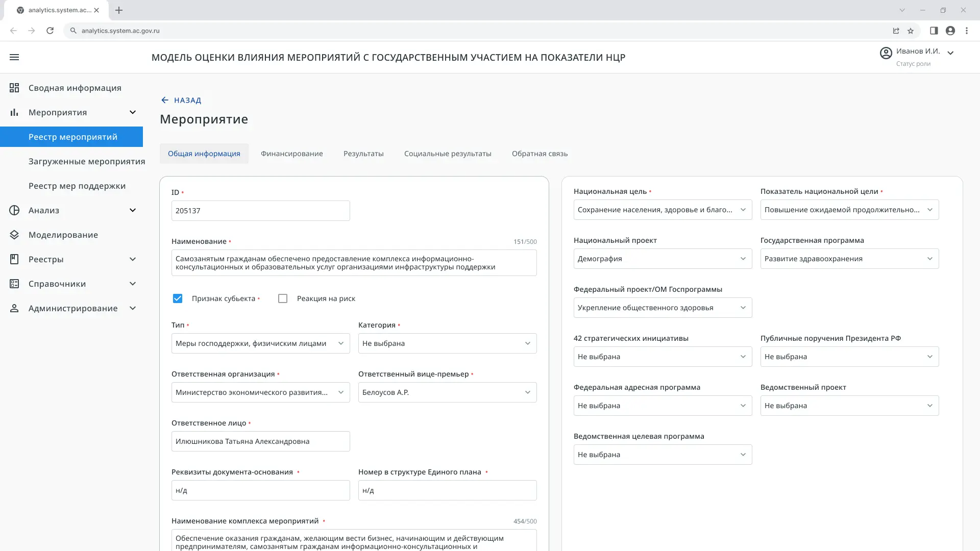Bookmark this page with the star icon
Screen dimensions: 980x551
pyautogui.click(x=911, y=31)
